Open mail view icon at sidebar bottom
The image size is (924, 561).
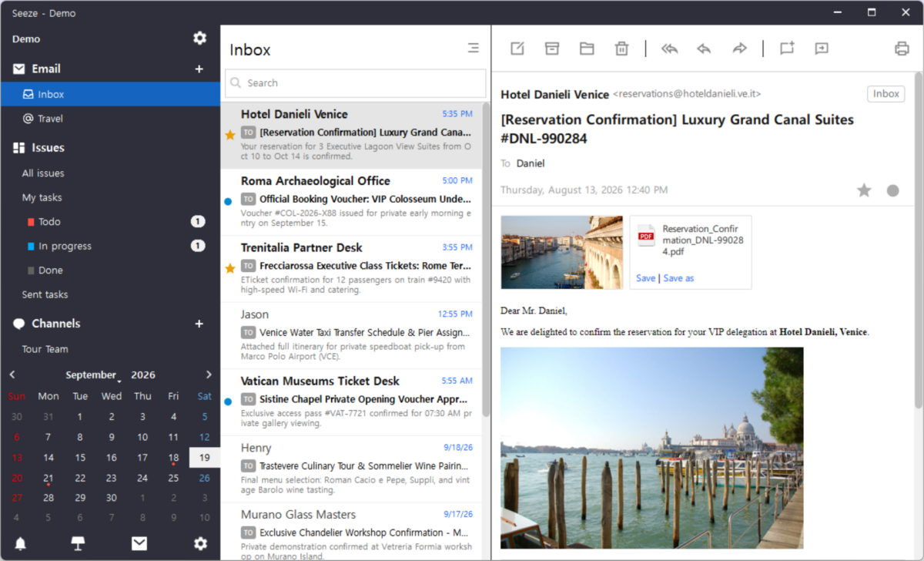[139, 544]
